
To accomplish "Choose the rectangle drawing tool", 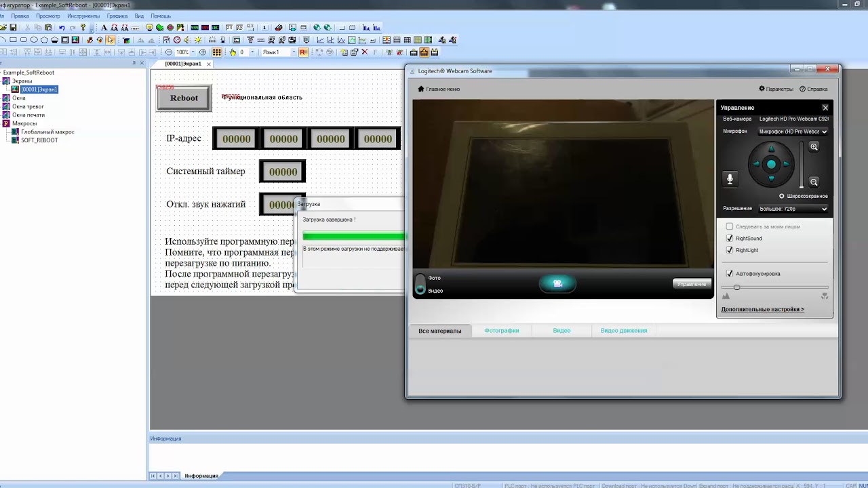I will coord(13,40).
